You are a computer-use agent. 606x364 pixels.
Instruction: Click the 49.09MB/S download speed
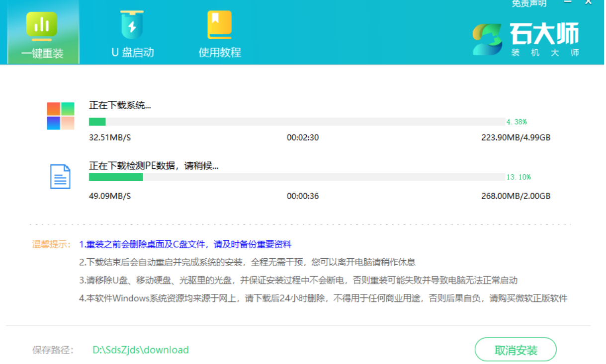[x=110, y=196]
